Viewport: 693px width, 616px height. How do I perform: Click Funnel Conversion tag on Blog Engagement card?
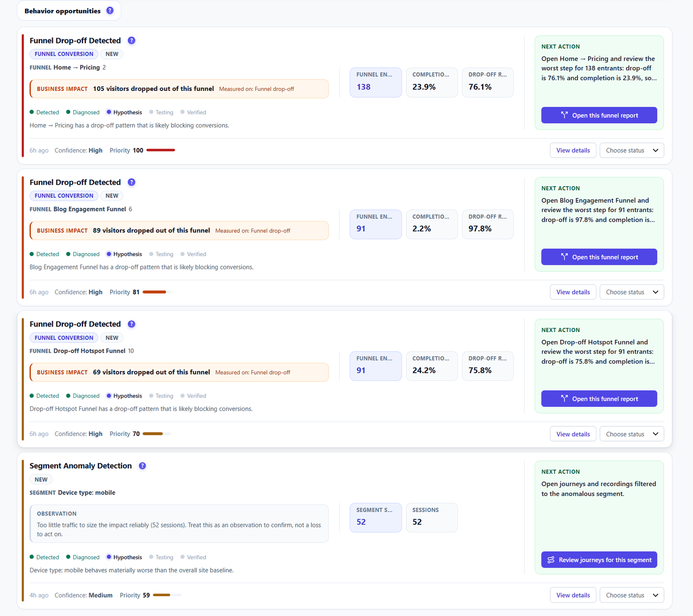64,196
